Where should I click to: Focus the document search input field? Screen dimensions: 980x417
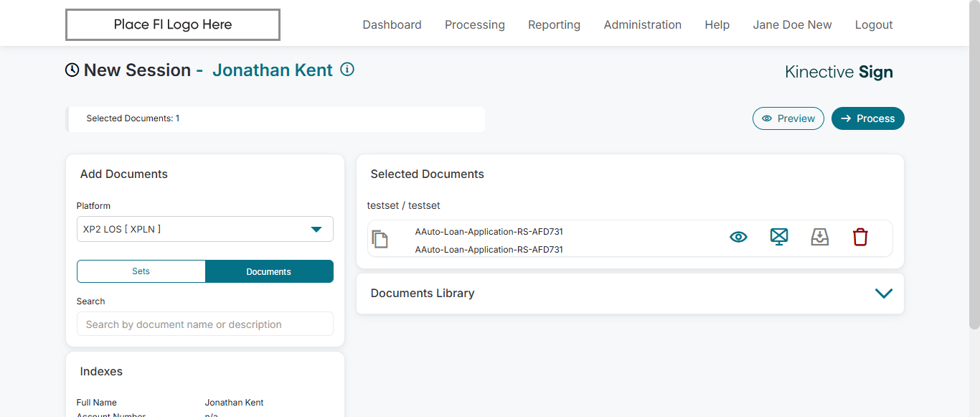point(205,324)
